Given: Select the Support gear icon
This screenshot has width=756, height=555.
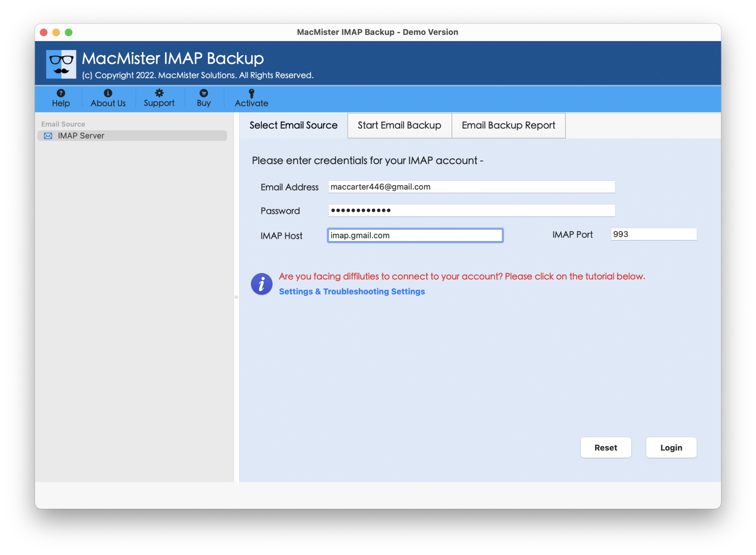Looking at the screenshot, I should coord(159,93).
